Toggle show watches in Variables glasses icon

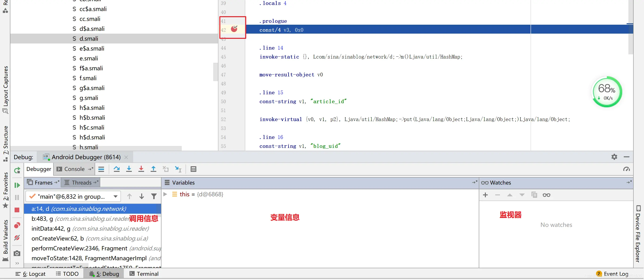click(x=546, y=195)
